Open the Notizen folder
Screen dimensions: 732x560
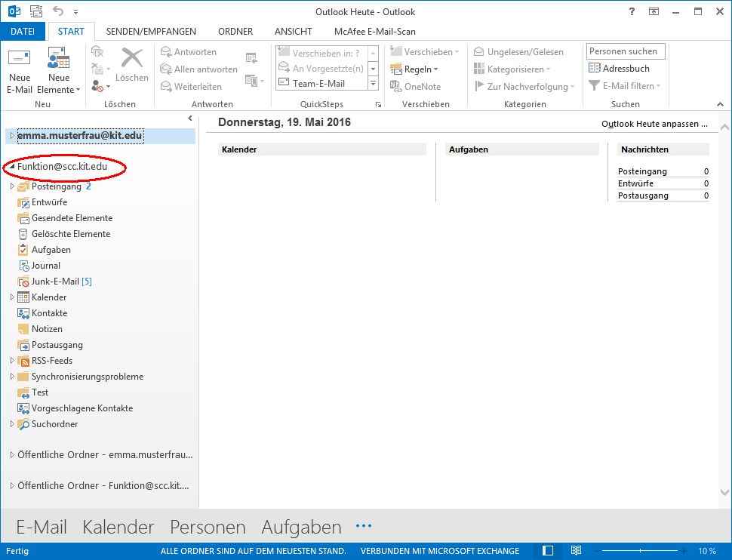click(x=47, y=329)
